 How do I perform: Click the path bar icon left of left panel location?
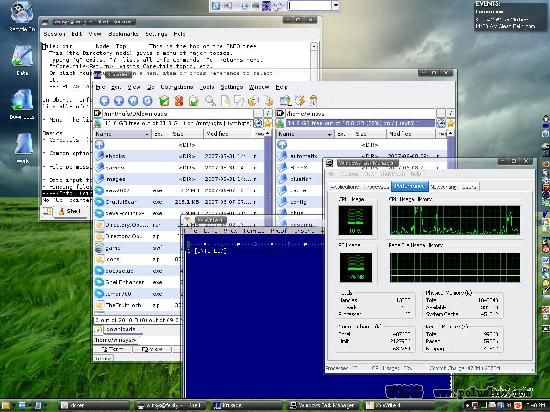[x=98, y=113]
